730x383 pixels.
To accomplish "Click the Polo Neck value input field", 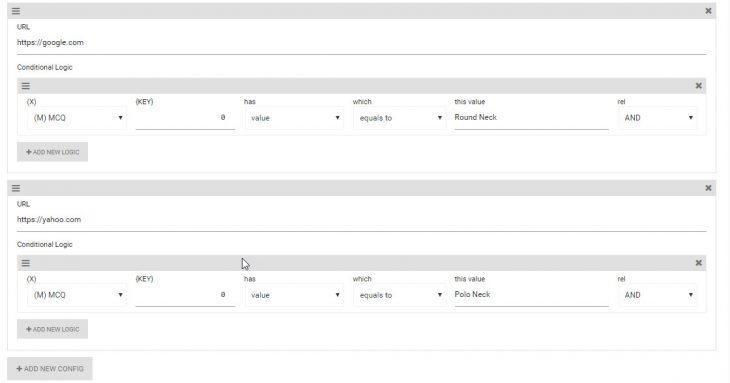I will tap(531, 295).
